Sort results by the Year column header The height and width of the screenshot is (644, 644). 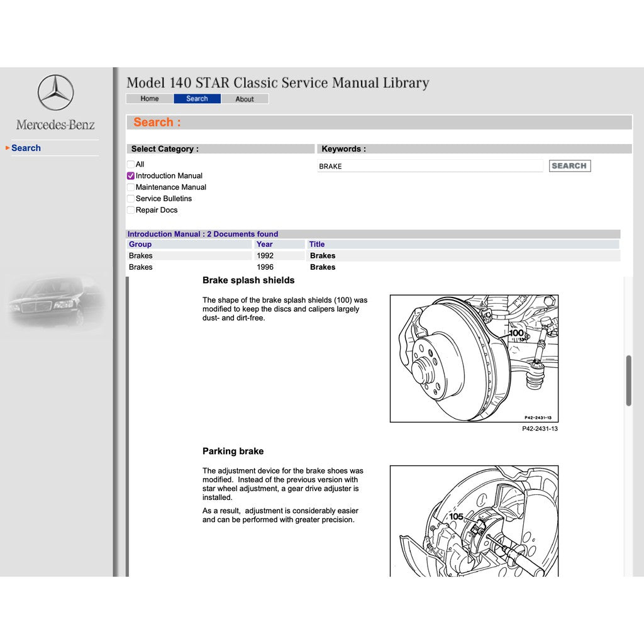[x=264, y=244]
